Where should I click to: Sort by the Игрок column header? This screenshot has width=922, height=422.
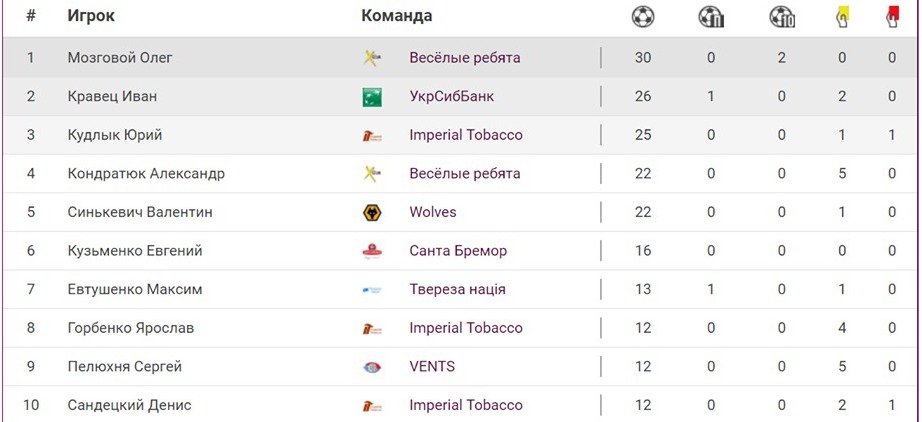click(x=91, y=16)
